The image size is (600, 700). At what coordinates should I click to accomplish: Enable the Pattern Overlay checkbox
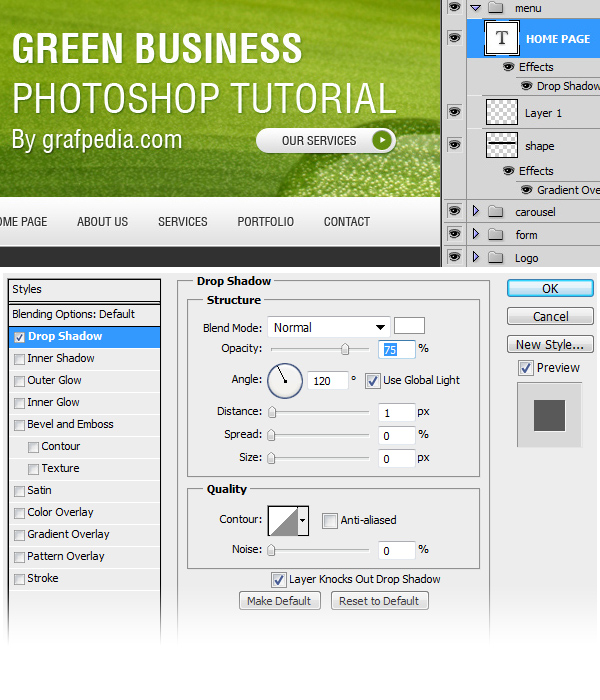pos(19,557)
